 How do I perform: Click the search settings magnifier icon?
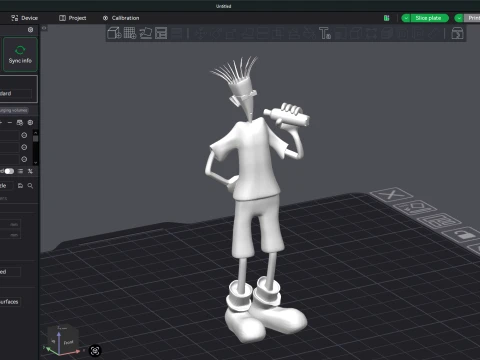click(x=30, y=186)
